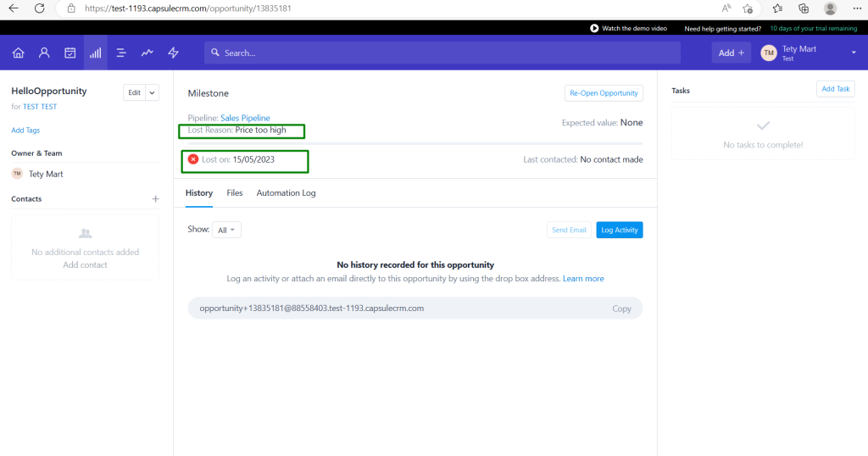
Task: Switch to the Automation Log tab
Action: click(x=287, y=193)
